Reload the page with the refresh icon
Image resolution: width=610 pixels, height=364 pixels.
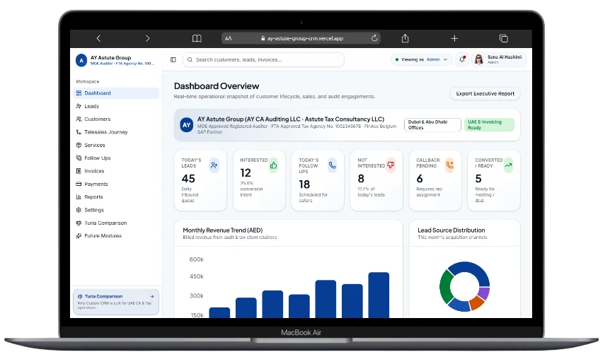pos(374,38)
